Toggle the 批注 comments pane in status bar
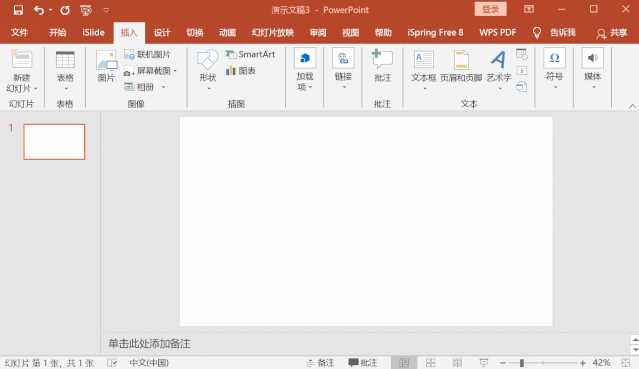Viewport: 639px width, 369px height. [x=363, y=362]
